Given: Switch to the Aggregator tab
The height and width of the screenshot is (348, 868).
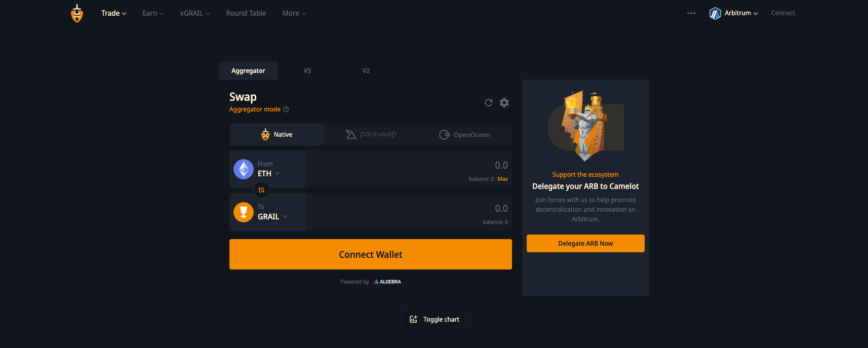Looking at the screenshot, I should pos(248,71).
